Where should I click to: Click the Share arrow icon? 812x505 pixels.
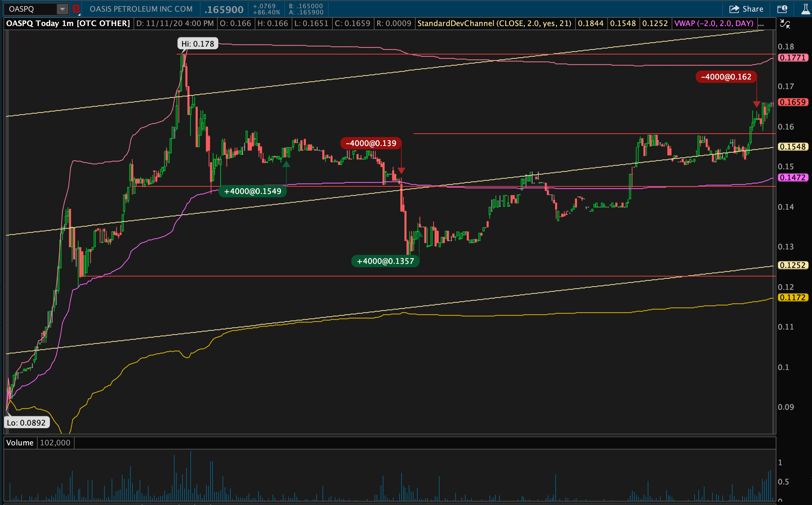click(x=734, y=9)
